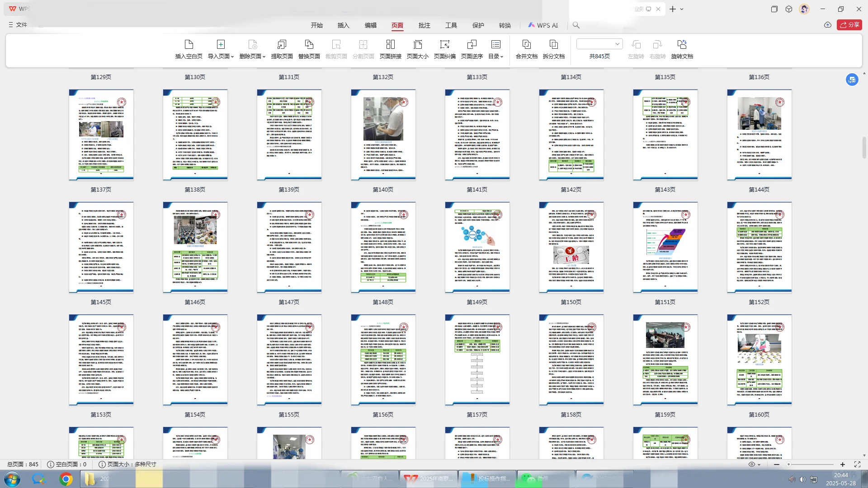
Task: Select the Page Deskew (页面纠偏) tool
Action: pyautogui.click(x=444, y=45)
